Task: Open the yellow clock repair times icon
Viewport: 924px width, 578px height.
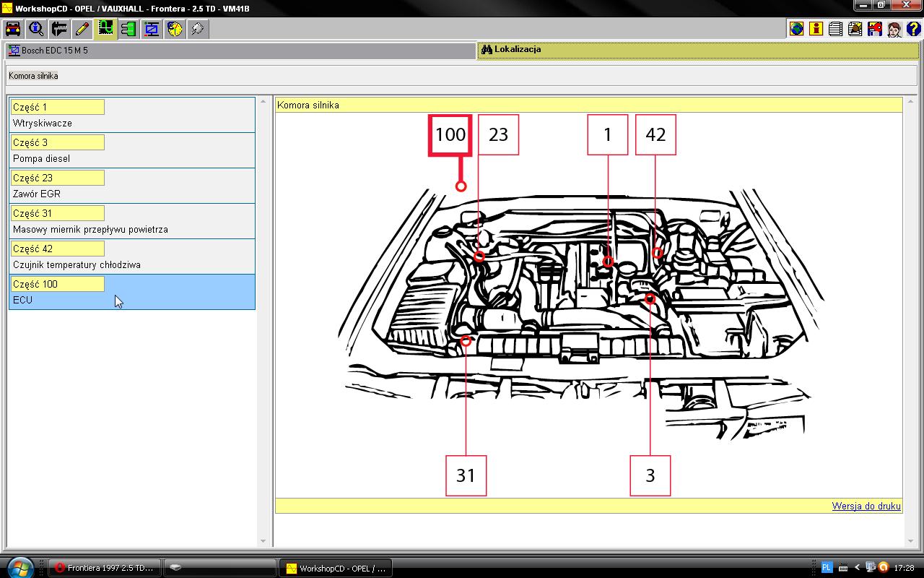Action: point(175,29)
